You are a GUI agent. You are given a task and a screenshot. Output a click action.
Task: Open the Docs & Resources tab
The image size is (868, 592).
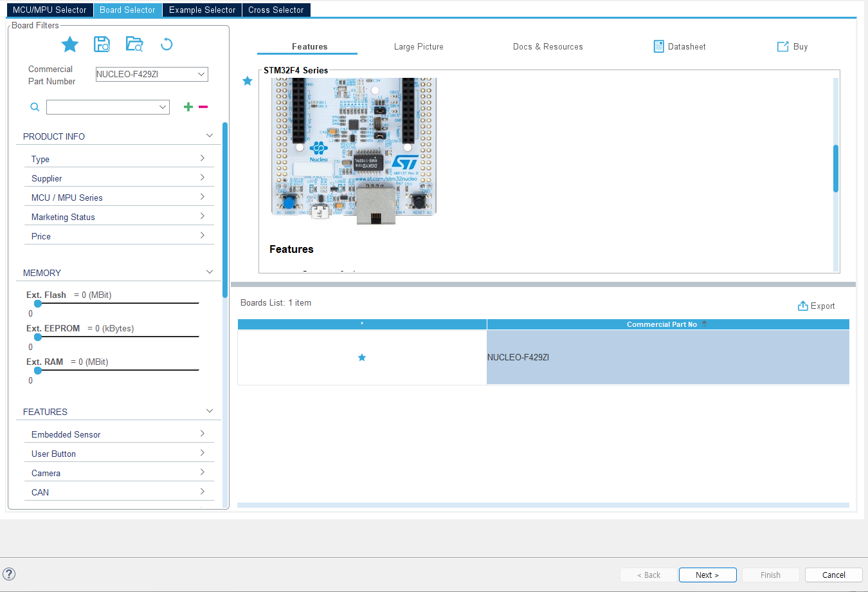click(548, 46)
